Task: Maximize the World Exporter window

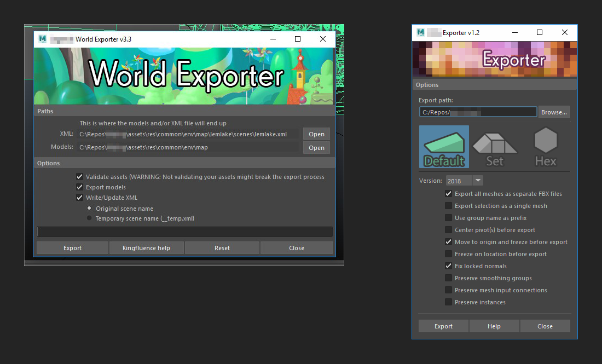Action: pos(298,39)
